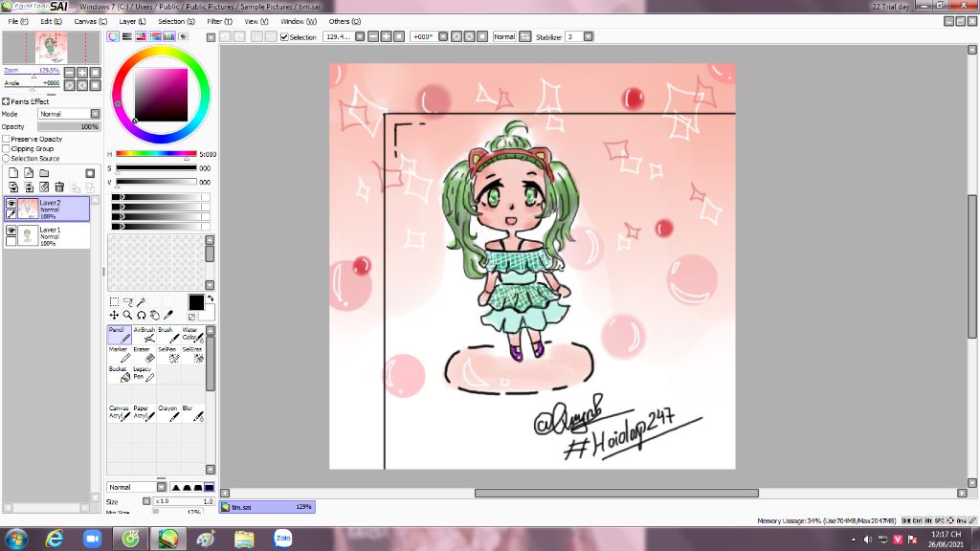Select the Marker tool
This screenshot has height=551, width=980.
coord(120,354)
